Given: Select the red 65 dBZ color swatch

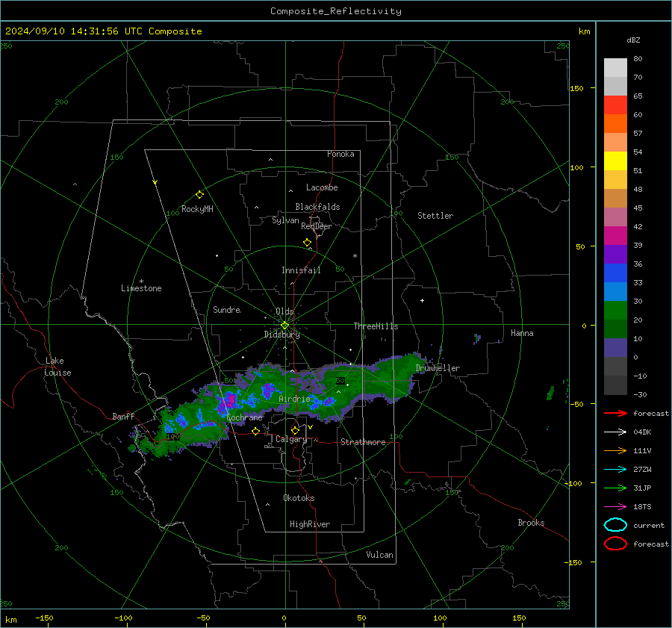Looking at the screenshot, I should 615,105.
